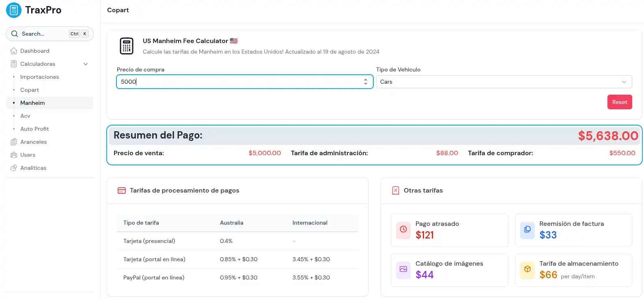Click the box icon on Tarifa de almacenamiento
Viewport: 644px width, 299px height.
pyautogui.click(x=528, y=269)
